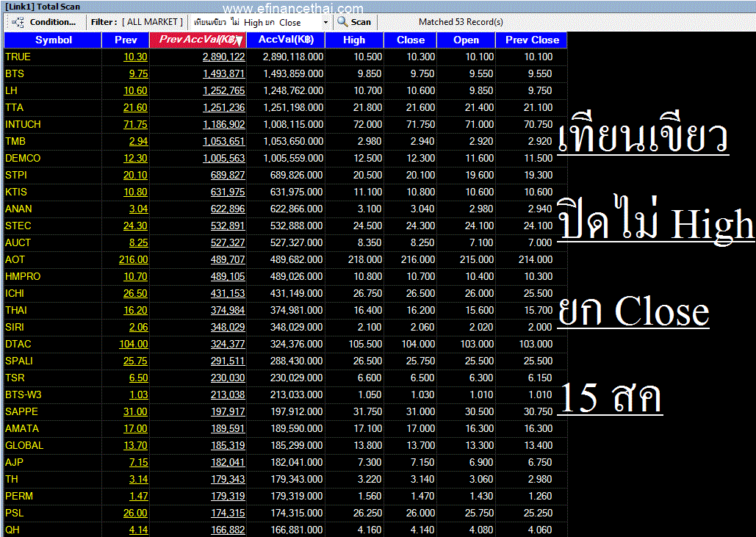Sort by the Prev Close column header
The height and width of the screenshot is (537, 756).
coord(532,40)
